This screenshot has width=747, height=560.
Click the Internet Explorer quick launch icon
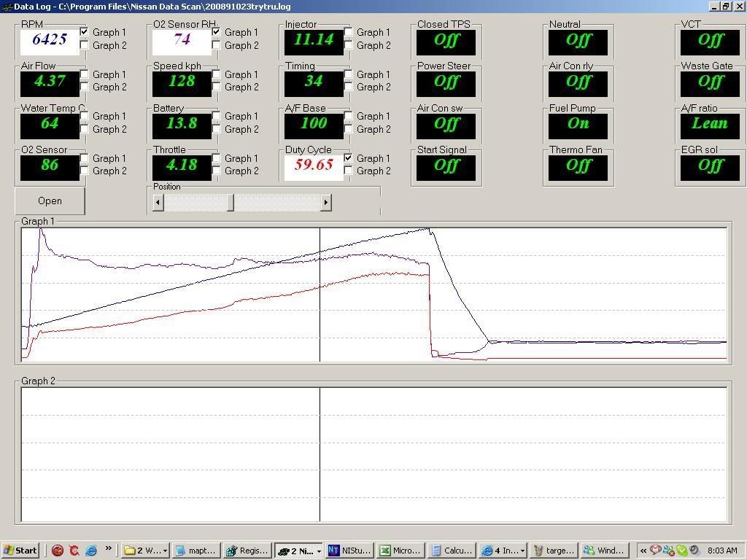pos(91,551)
